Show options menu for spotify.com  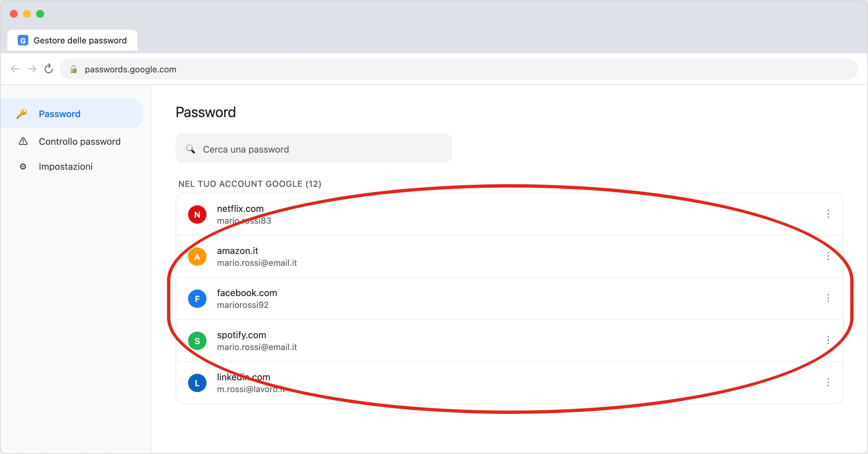pyautogui.click(x=828, y=340)
